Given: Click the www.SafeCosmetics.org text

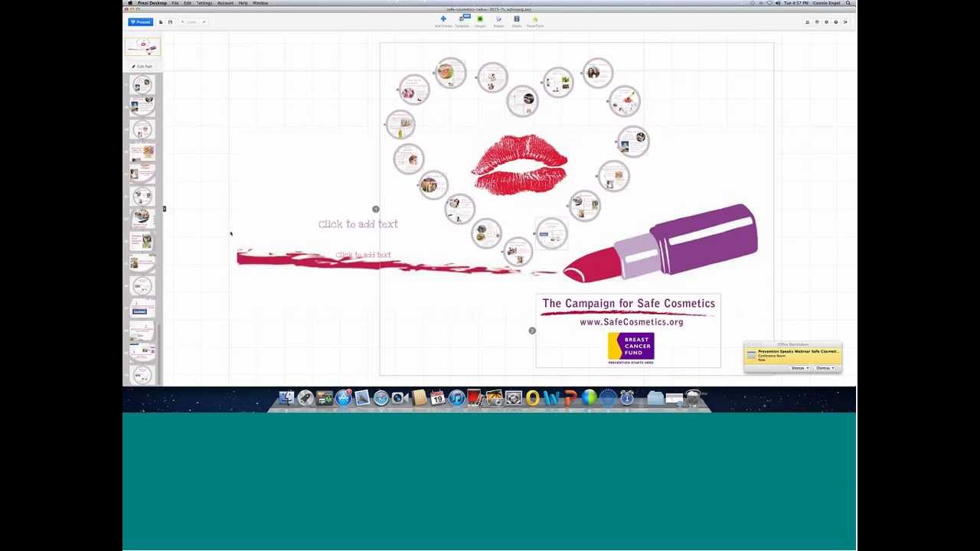Looking at the screenshot, I should (632, 322).
